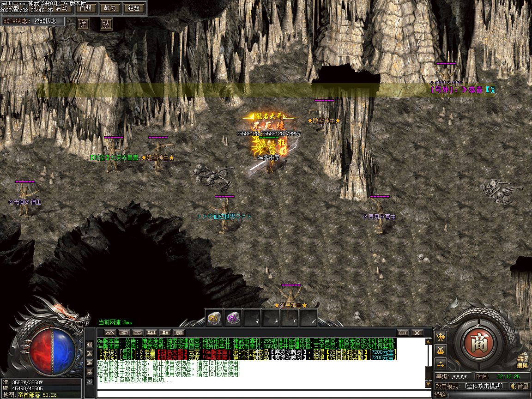
Task: Open the 商 shop orb
Action: point(479,344)
